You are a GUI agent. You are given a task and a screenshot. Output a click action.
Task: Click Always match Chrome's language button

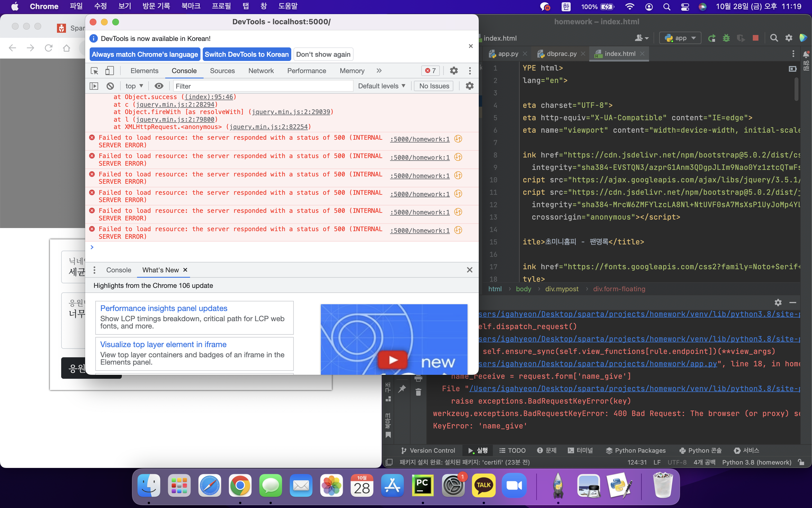click(x=145, y=54)
